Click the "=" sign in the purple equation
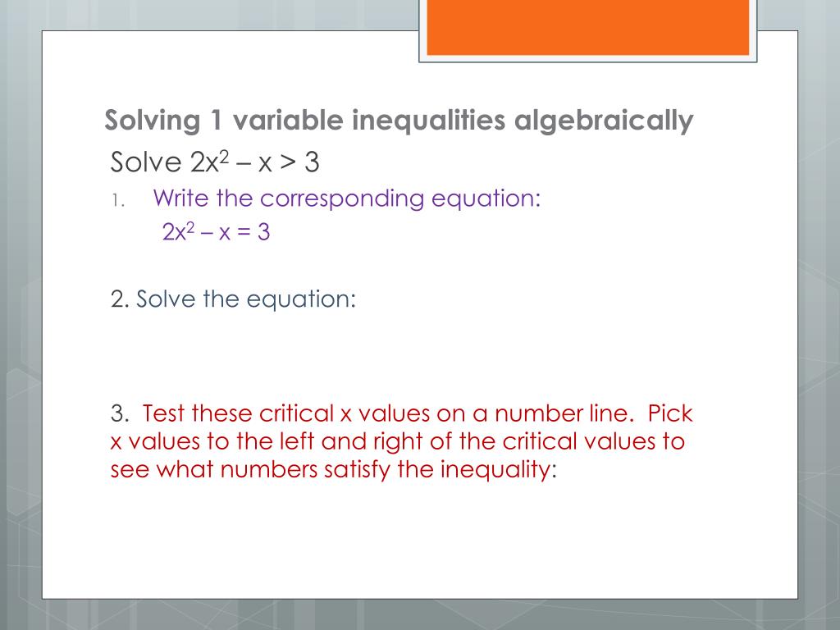 point(244,233)
